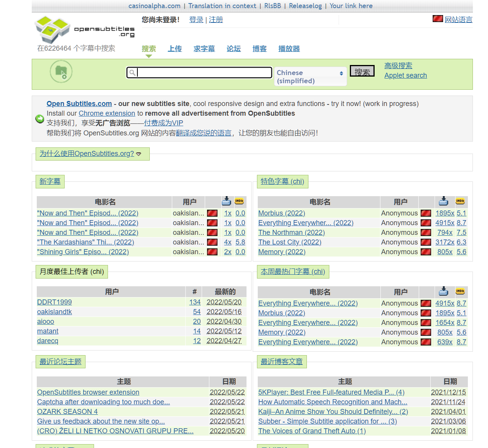Open the 博客 tab
Image resolution: width=488 pixels, height=448 pixels.
(x=260, y=49)
